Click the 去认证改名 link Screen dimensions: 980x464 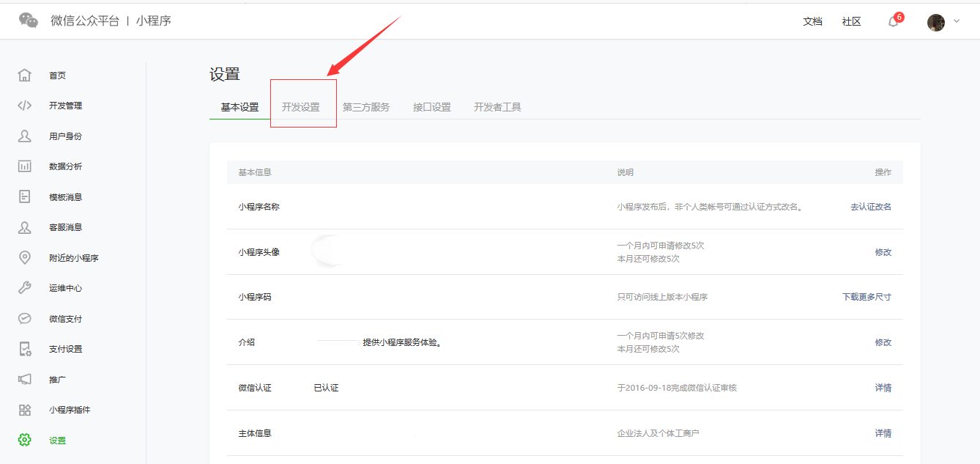870,207
